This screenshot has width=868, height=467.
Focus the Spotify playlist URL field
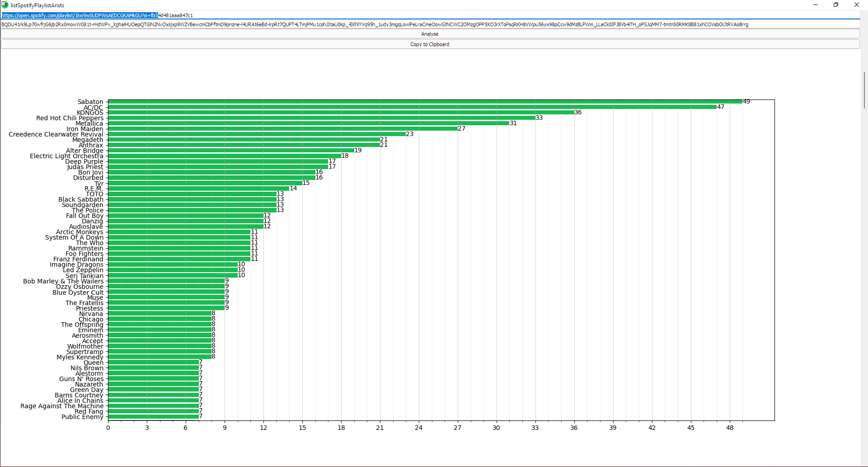[430, 15]
